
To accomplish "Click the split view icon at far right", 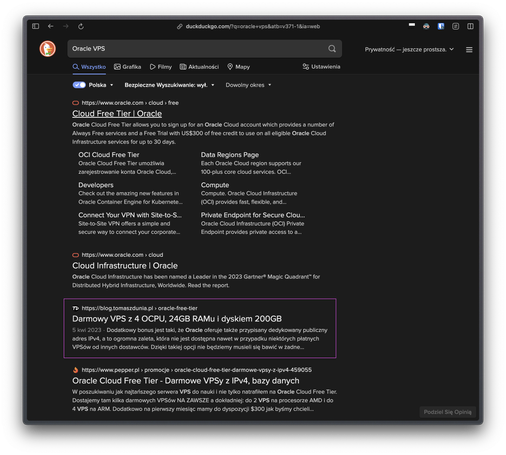I will tap(470, 26).
